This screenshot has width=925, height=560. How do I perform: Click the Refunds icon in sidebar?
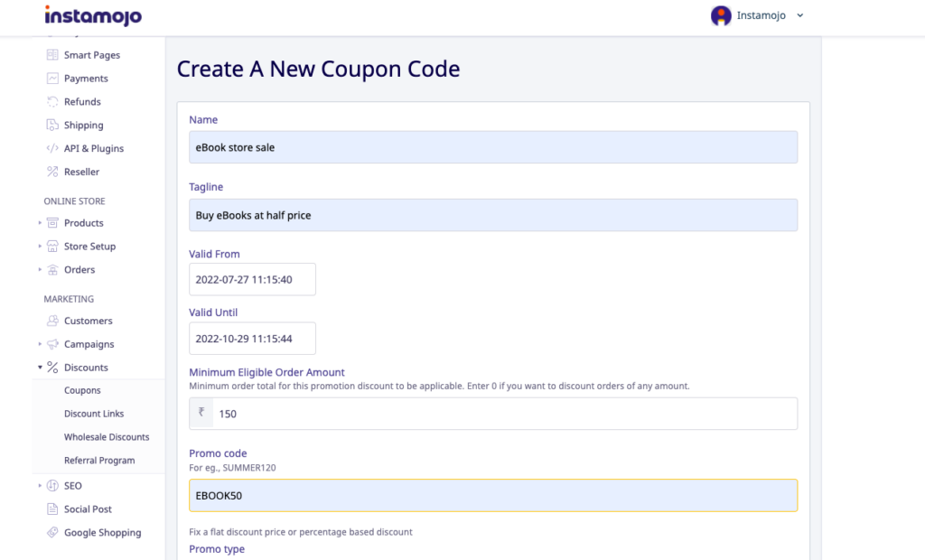click(x=52, y=102)
